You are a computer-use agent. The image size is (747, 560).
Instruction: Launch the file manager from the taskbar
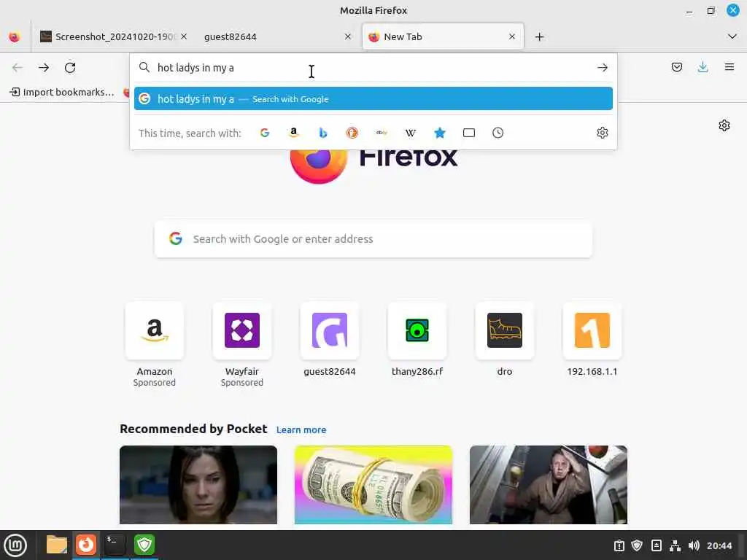point(57,545)
